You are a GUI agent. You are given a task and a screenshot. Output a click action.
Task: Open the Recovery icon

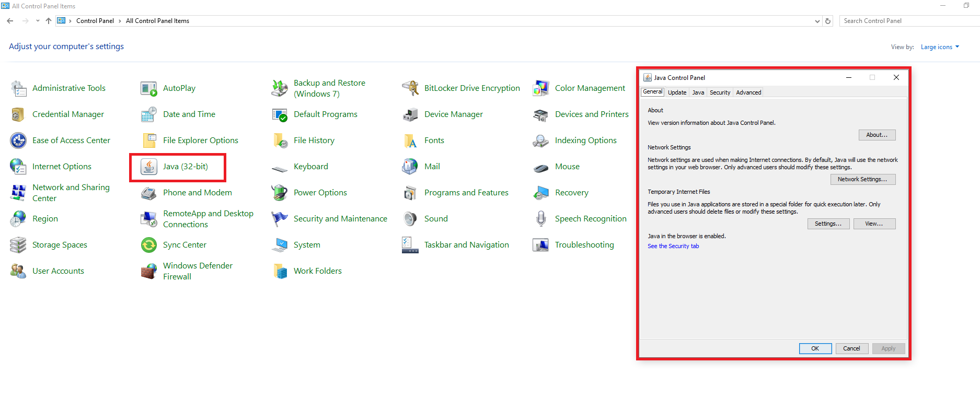pos(541,193)
